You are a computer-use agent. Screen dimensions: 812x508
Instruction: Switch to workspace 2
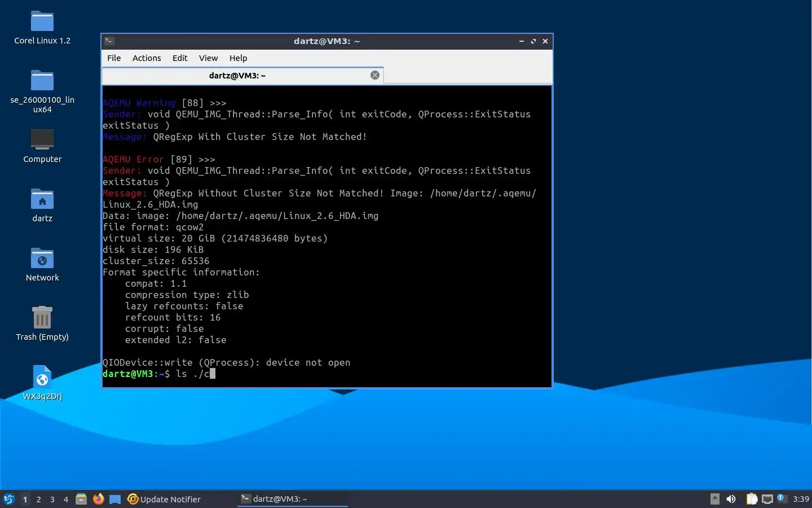[38, 500]
